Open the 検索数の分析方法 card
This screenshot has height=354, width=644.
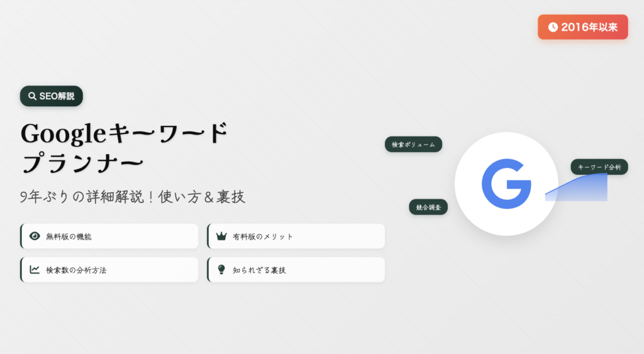(x=109, y=270)
